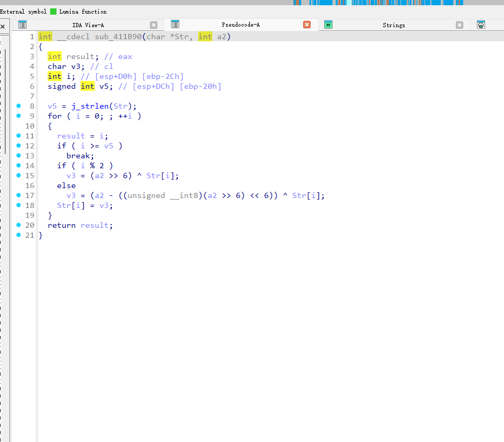The image size is (504, 442).
Task: Click the j_strlen function call
Action: pyautogui.click(x=90, y=106)
